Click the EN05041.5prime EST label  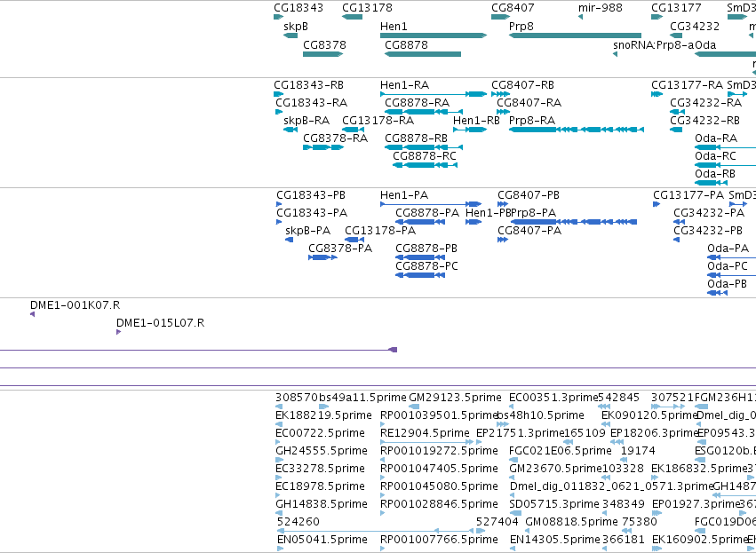pos(322,540)
